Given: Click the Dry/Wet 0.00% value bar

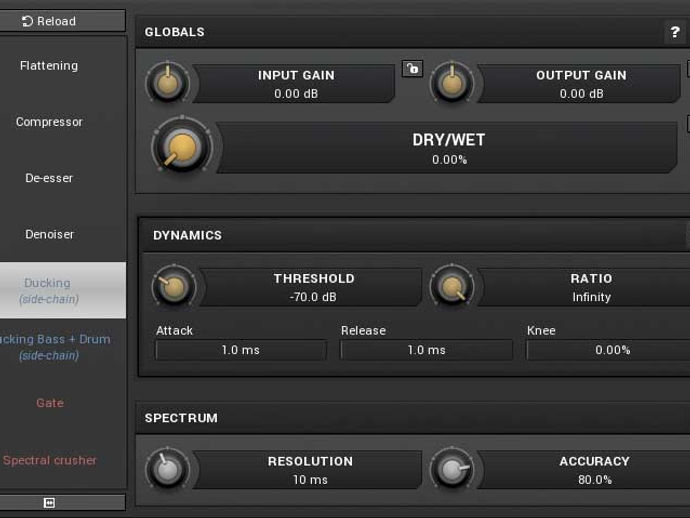Looking at the screenshot, I should point(447,147).
